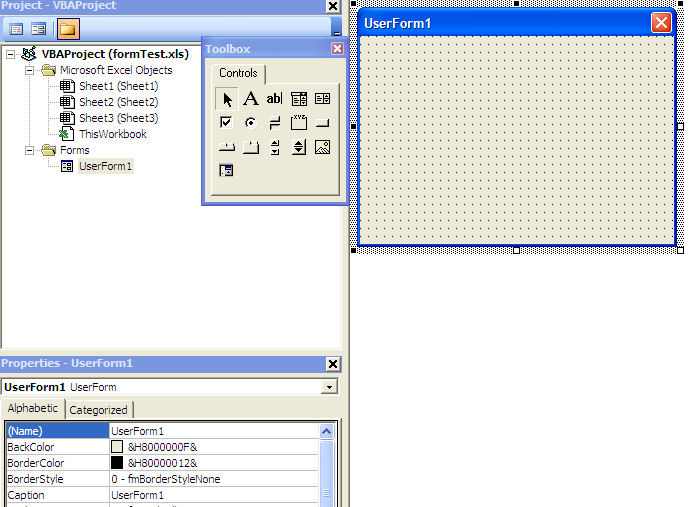Image resolution: width=692 pixels, height=507 pixels.
Task: Edit the Caption value UserForm1 field
Action: click(214, 495)
